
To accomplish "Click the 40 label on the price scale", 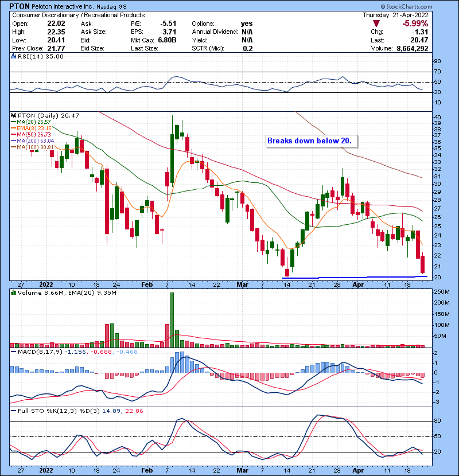I will [437, 118].
